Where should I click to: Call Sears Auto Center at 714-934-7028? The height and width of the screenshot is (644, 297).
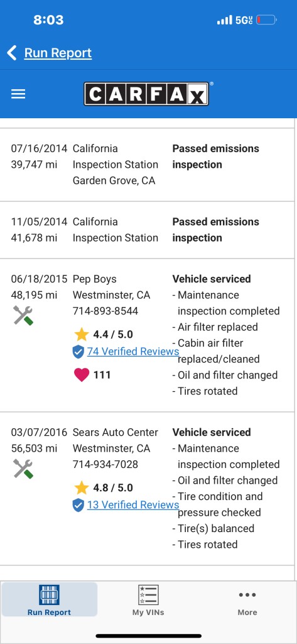click(x=105, y=465)
